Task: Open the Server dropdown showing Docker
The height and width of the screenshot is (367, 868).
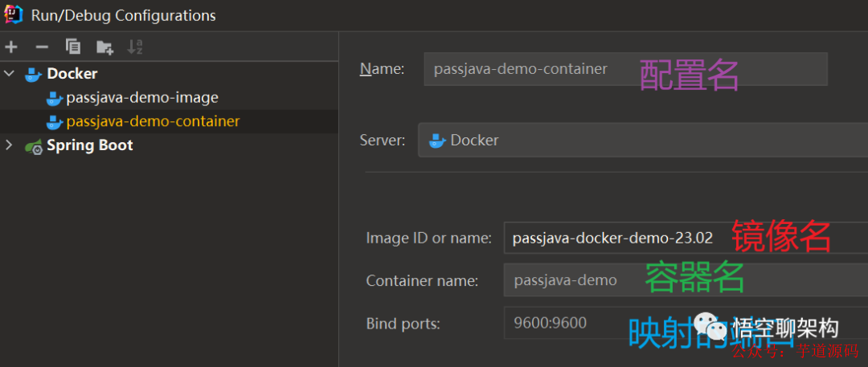Action: [x=643, y=141]
